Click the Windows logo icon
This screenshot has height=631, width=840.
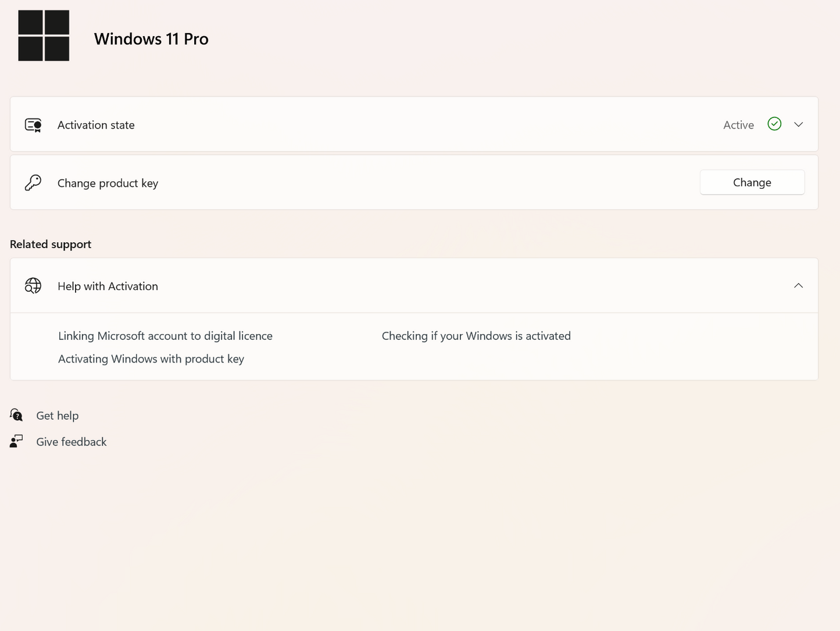[x=44, y=35]
